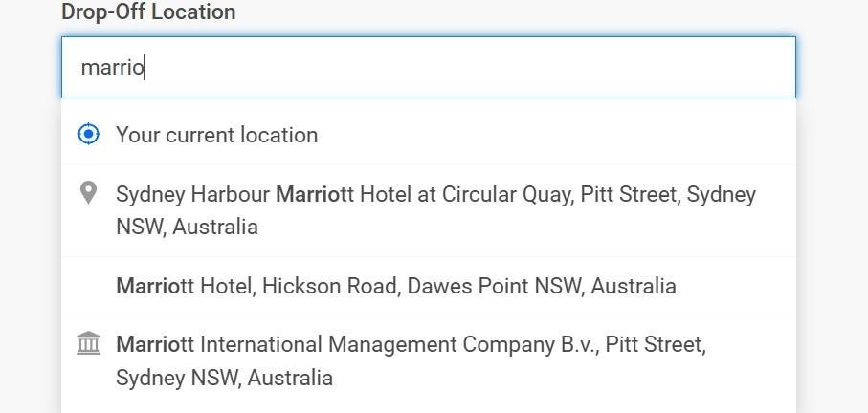The height and width of the screenshot is (413, 868).
Task: Click the blue current location target icon
Action: pyautogui.click(x=88, y=135)
